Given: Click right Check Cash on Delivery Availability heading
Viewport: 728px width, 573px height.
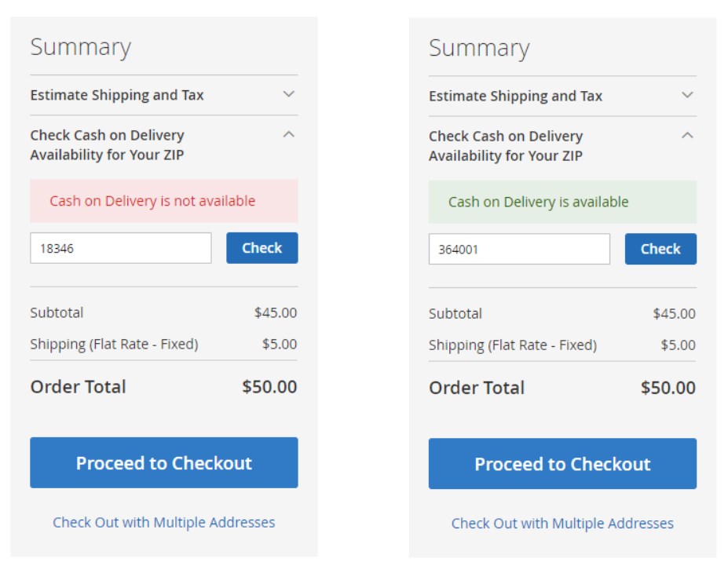Looking at the screenshot, I should coord(506,146).
